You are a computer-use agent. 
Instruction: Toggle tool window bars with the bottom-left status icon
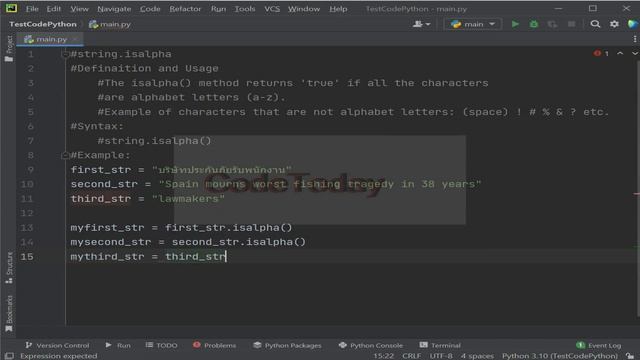point(9,356)
